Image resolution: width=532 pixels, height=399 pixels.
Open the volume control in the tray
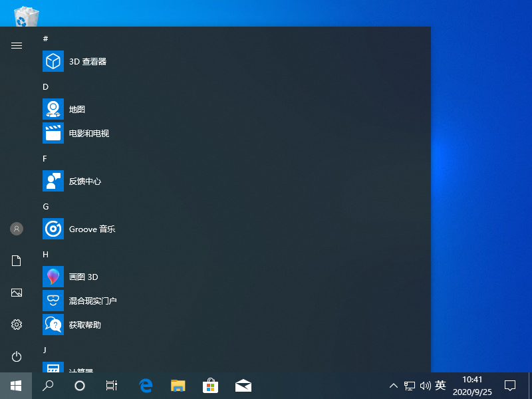point(426,386)
